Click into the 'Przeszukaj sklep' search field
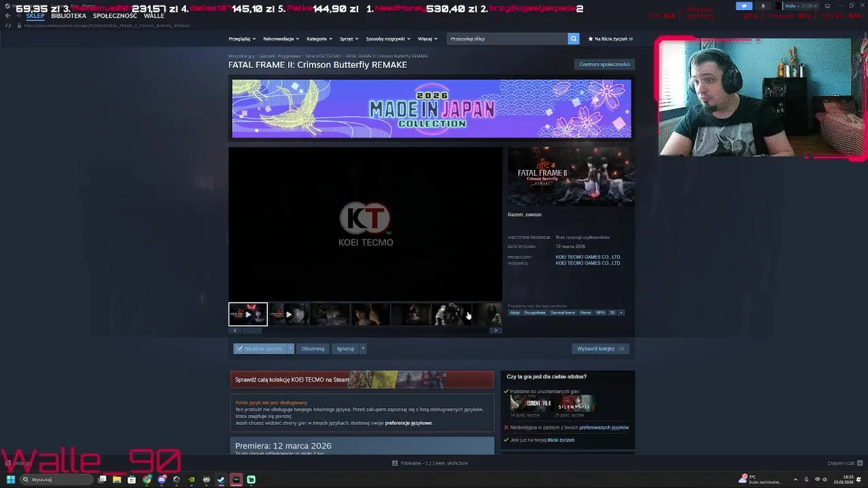This screenshot has width=868, height=488. click(507, 39)
